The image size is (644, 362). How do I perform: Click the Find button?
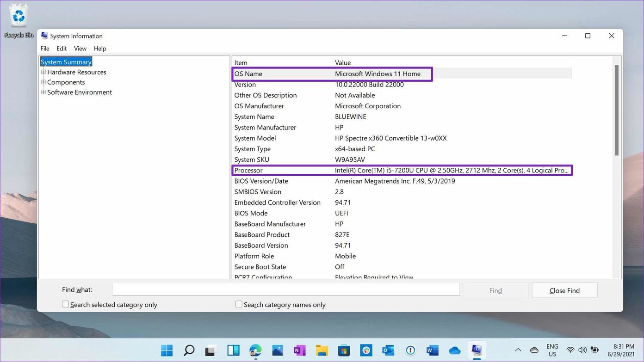coord(495,290)
